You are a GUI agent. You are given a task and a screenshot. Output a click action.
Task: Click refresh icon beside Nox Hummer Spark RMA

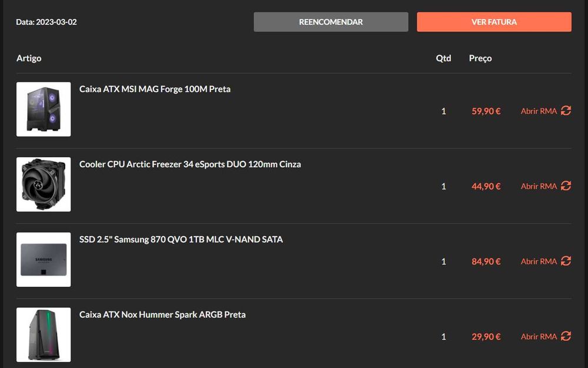click(566, 336)
